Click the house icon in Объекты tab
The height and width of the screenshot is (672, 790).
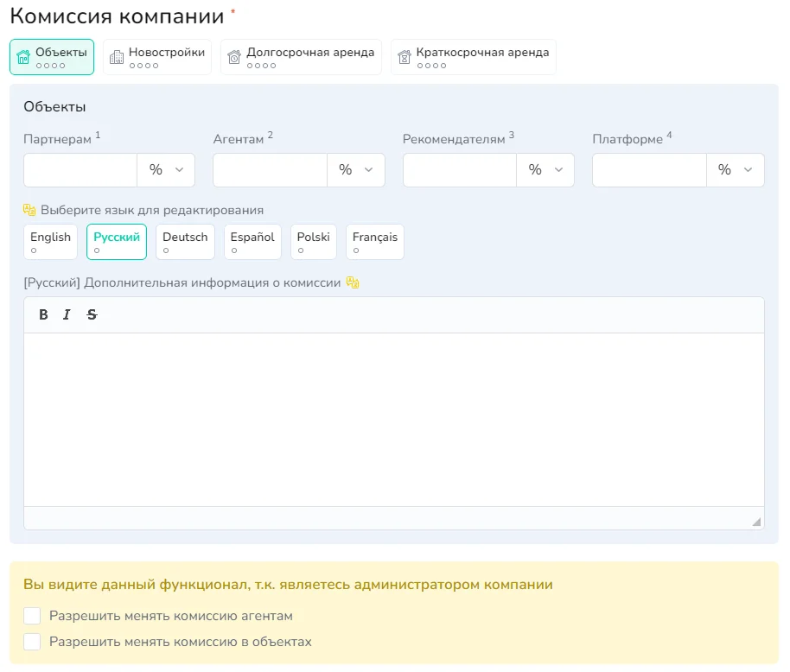[x=23, y=57]
